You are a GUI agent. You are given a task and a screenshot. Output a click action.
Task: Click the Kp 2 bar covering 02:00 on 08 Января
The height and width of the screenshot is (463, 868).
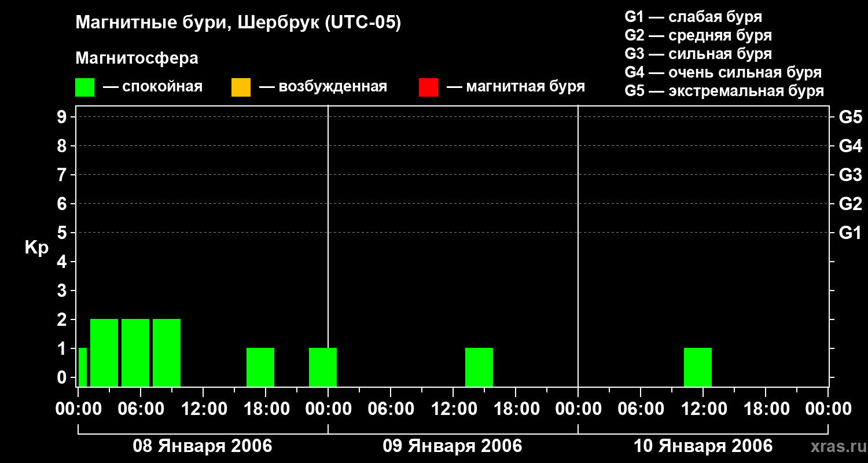pyautogui.click(x=104, y=352)
